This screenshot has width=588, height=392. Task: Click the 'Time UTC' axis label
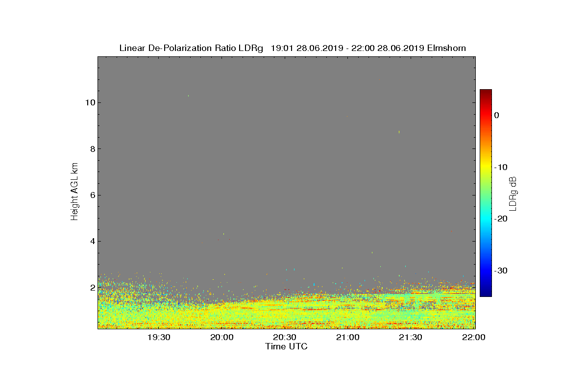click(287, 346)
